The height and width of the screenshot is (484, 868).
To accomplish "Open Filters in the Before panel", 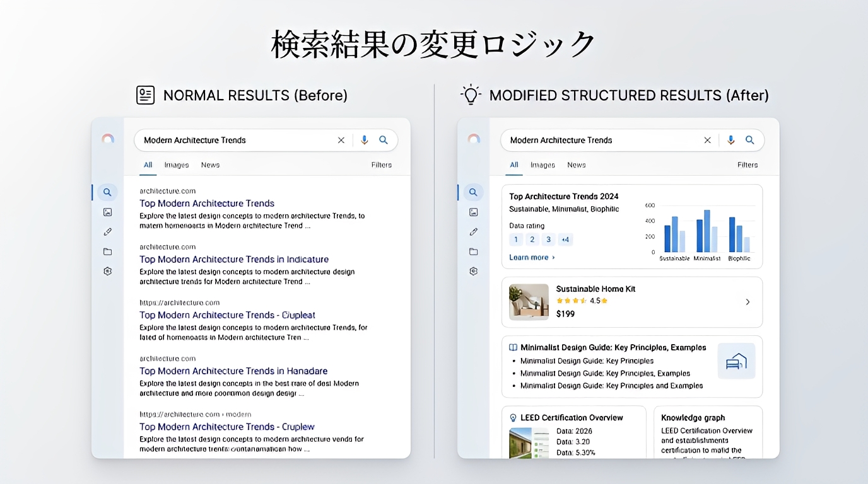I will 381,165.
